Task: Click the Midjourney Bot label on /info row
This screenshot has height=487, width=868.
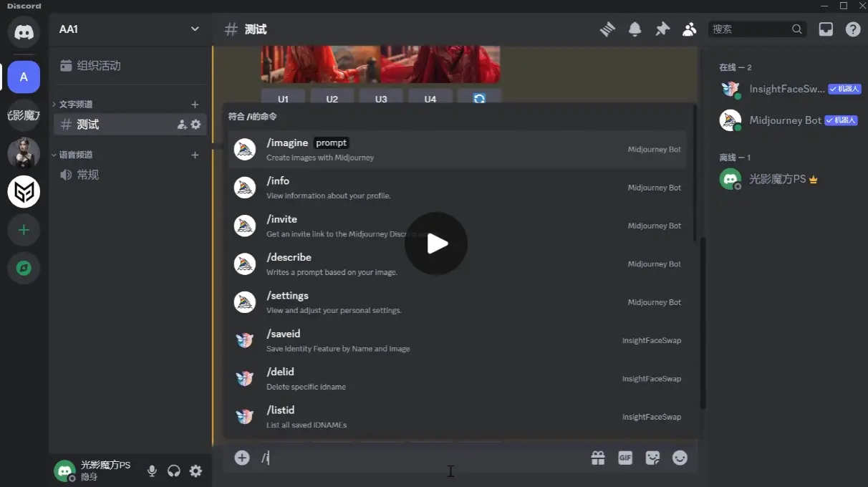Action: [655, 188]
